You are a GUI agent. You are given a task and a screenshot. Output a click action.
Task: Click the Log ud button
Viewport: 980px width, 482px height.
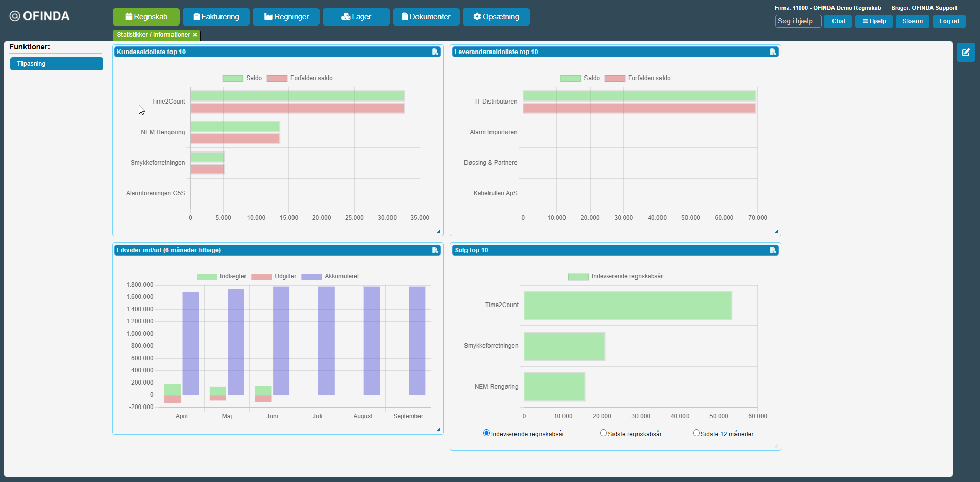949,21
